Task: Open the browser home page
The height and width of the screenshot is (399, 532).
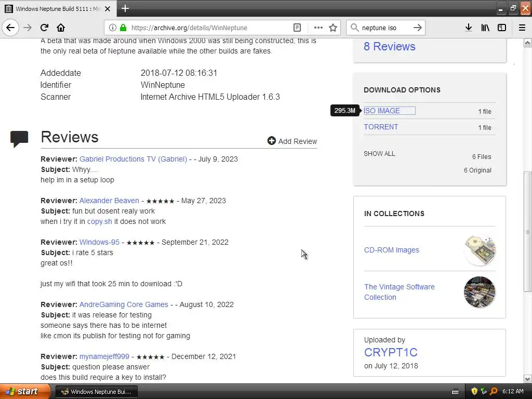Action: pyautogui.click(x=61, y=28)
